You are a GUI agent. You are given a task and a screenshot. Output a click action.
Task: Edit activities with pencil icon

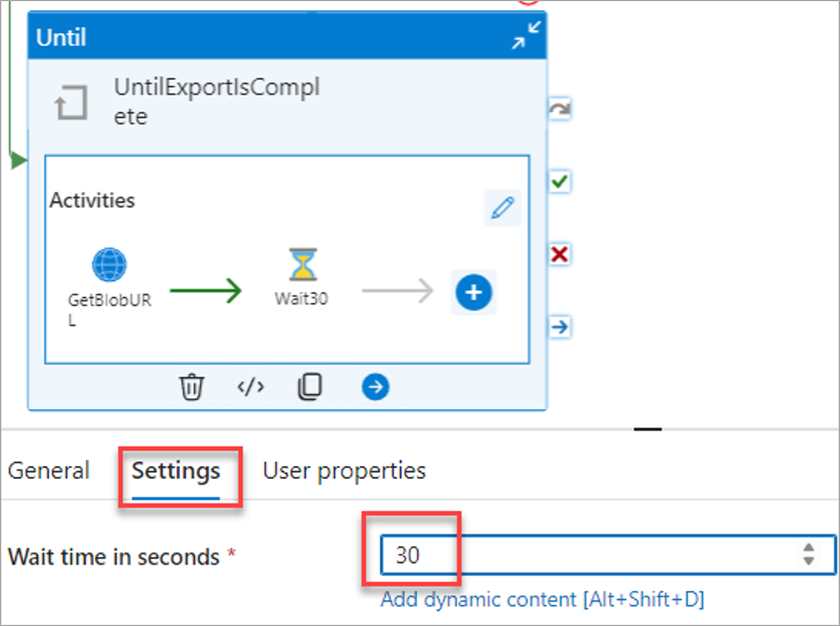click(x=502, y=208)
